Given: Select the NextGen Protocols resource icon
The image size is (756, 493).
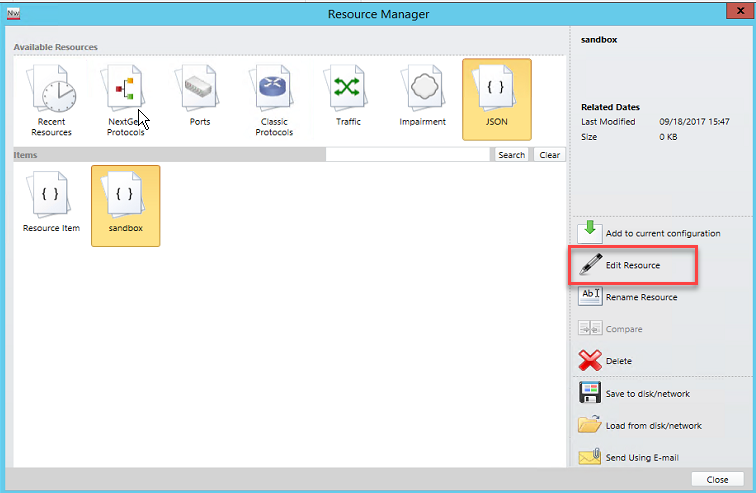Looking at the screenshot, I should (125, 98).
